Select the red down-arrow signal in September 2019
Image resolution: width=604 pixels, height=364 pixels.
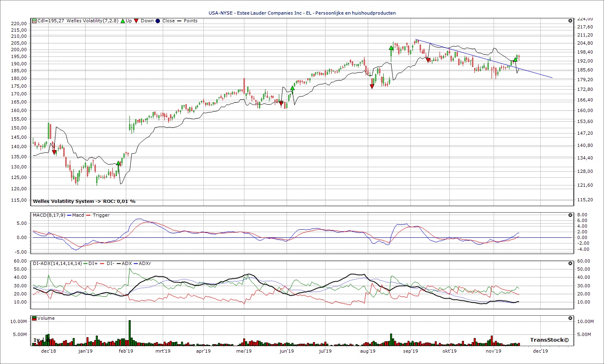coord(428,60)
